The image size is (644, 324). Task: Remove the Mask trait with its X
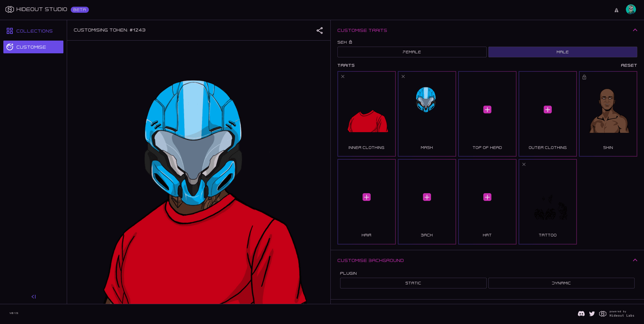(403, 76)
